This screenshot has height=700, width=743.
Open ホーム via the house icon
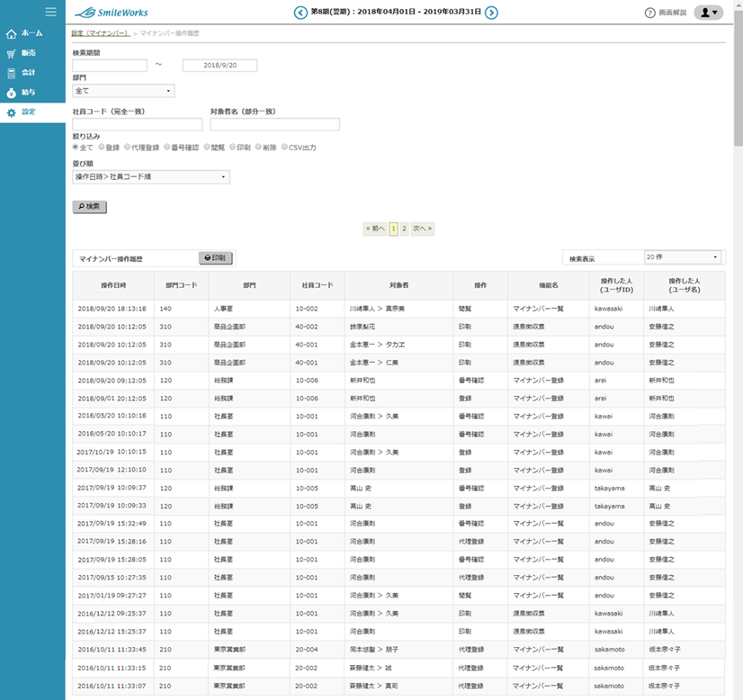pos(12,33)
